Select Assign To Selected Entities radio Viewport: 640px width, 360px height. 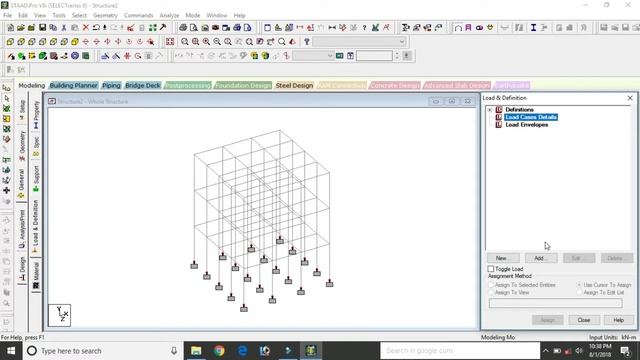(491, 285)
